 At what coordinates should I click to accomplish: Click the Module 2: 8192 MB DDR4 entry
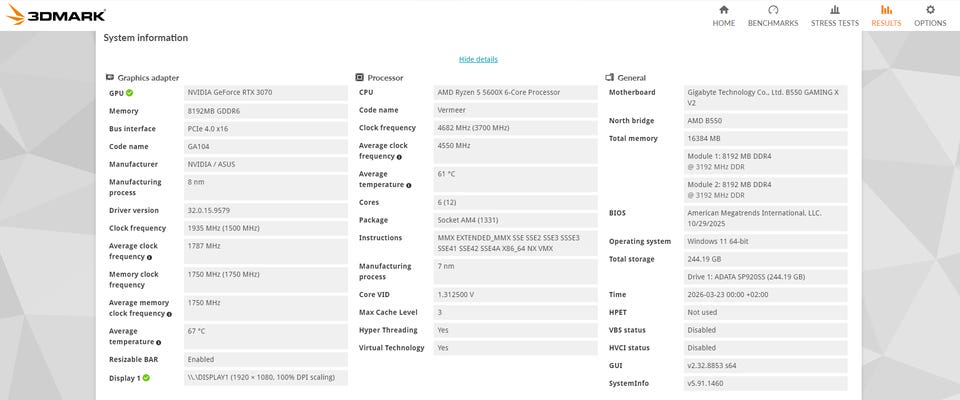point(766,190)
